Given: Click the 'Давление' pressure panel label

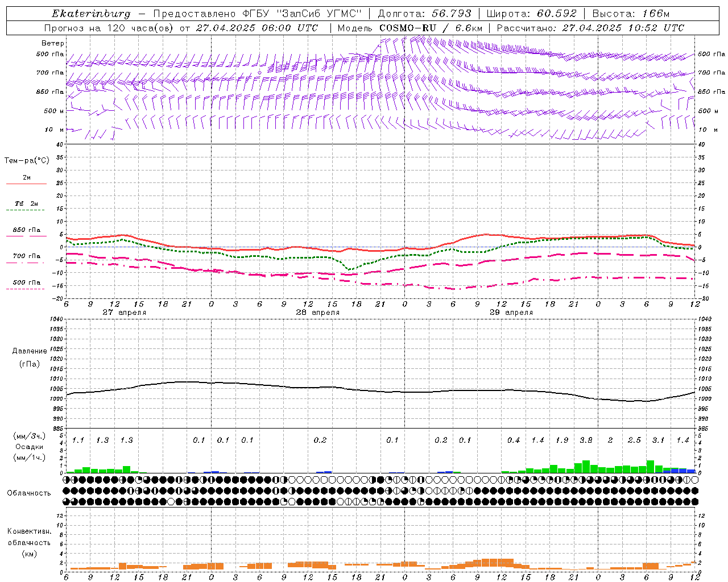Looking at the screenshot, I should pyautogui.click(x=30, y=351).
